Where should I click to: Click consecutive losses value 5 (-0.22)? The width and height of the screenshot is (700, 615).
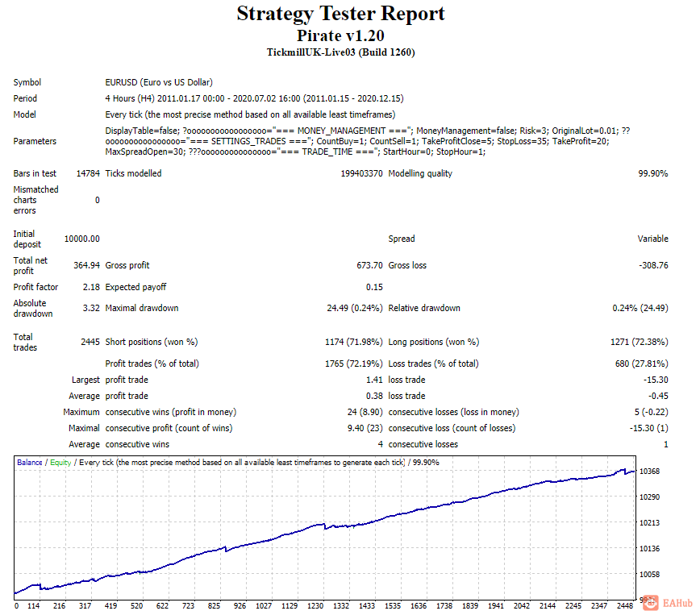pyautogui.click(x=652, y=412)
